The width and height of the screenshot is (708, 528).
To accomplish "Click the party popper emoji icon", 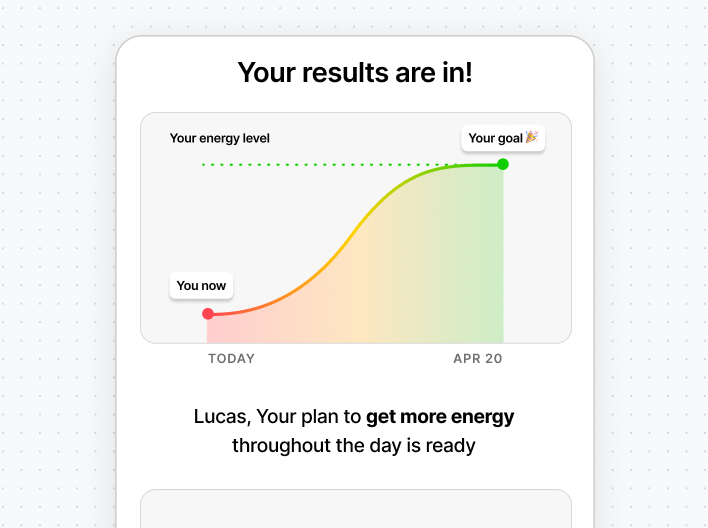I will click(531, 138).
